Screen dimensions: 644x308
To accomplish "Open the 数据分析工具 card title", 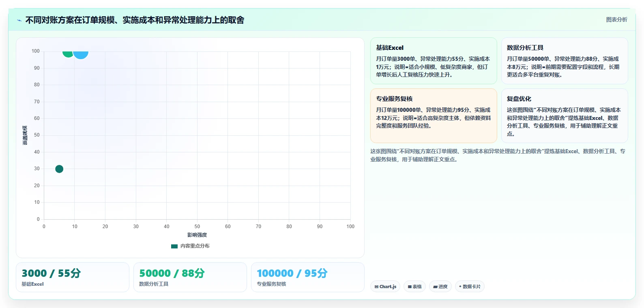I will tap(525, 48).
